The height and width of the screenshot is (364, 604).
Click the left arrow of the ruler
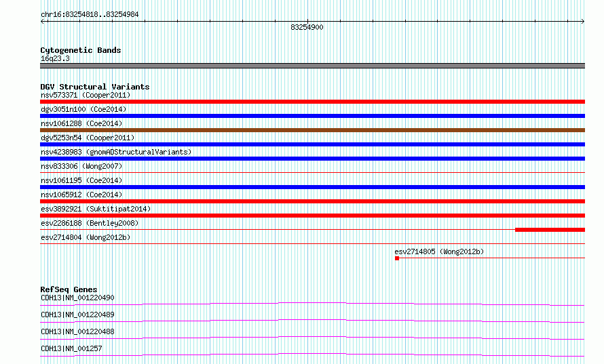pyautogui.click(x=42, y=22)
